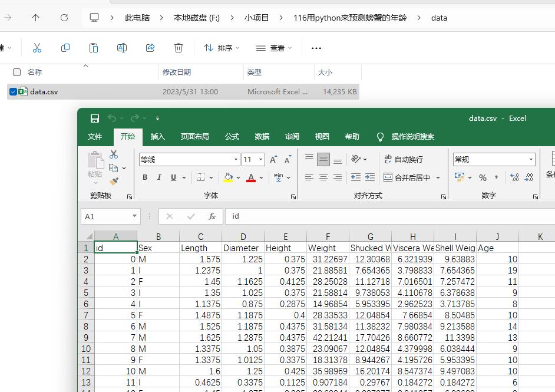
Task: Open the 查看 view dropdown in Explorer
Action: pyautogui.click(x=274, y=48)
